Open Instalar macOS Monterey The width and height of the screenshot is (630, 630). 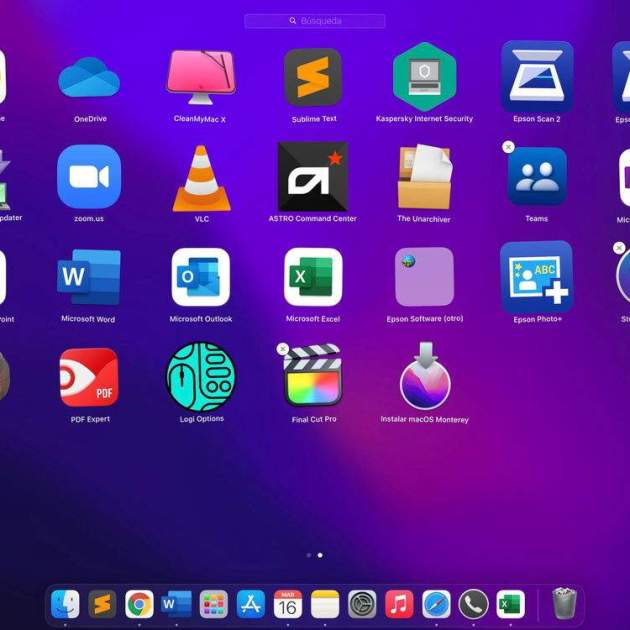pyautogui.click(x=424, y=377)
